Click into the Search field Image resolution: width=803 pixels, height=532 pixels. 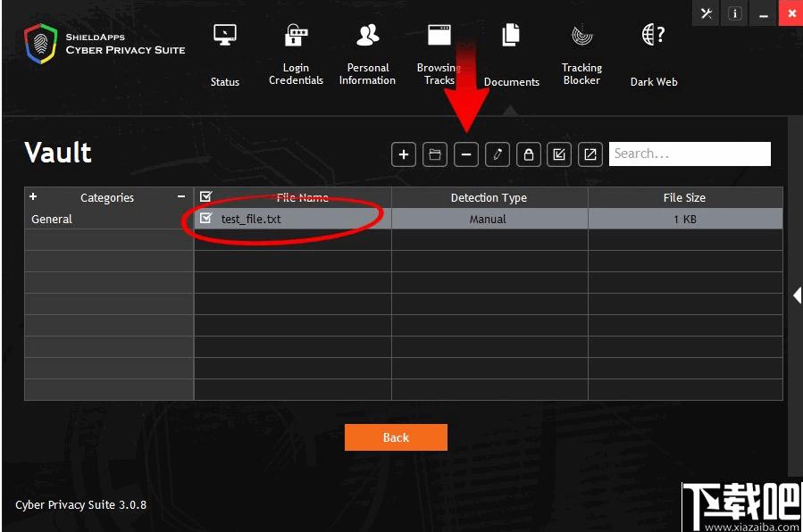coord(690,154)
